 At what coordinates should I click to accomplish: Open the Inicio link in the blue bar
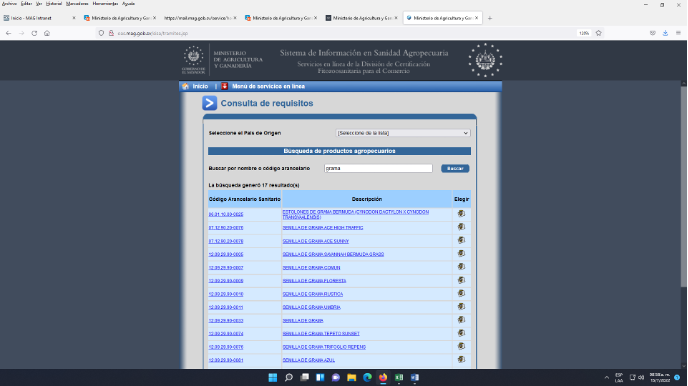pyautogui.click(x=200, y=86)
